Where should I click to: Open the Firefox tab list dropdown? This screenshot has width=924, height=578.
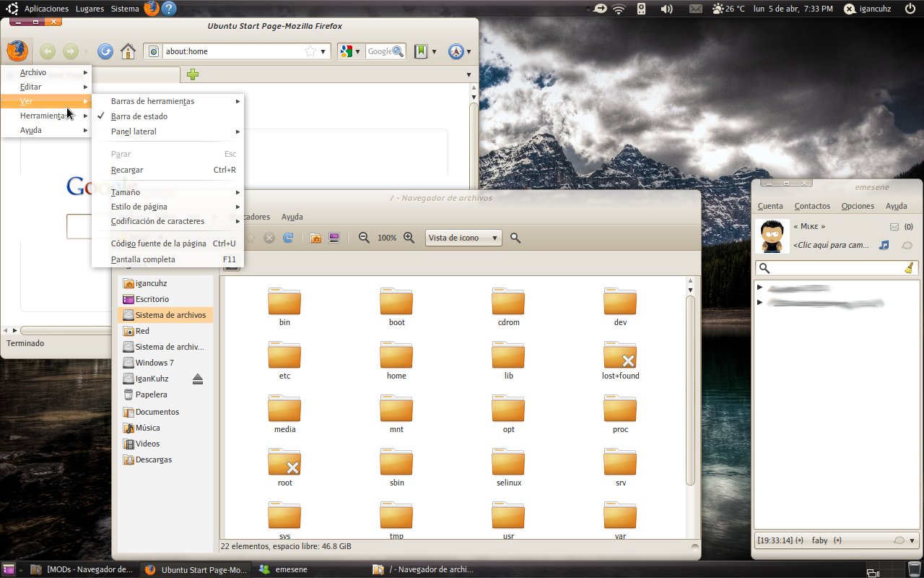[468, 74]
